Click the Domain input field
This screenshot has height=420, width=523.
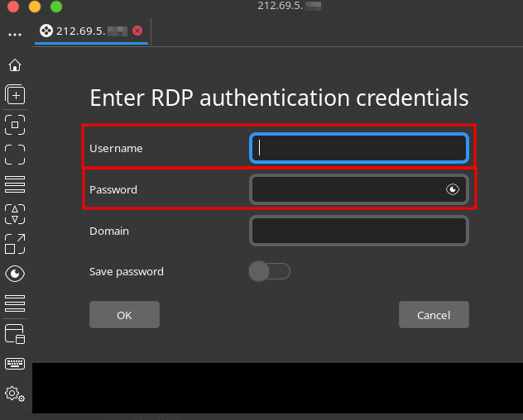coord(359,231)
